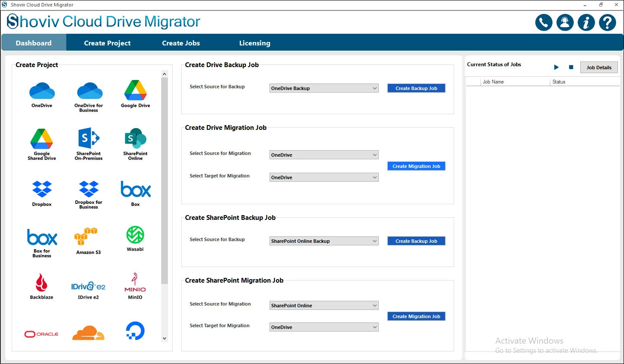Select the Google Shared Drive icon
The height and width of the screenshot is (364, 624).
(42, 139)
